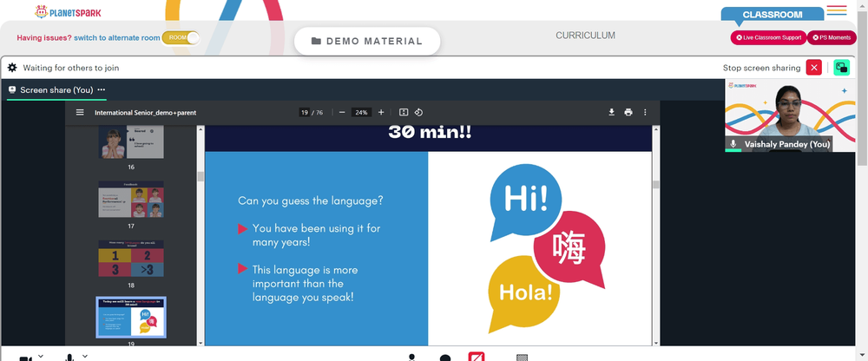Select page 16 thumbnail
This screenshot has width=868, height=361.
(131, 141)
